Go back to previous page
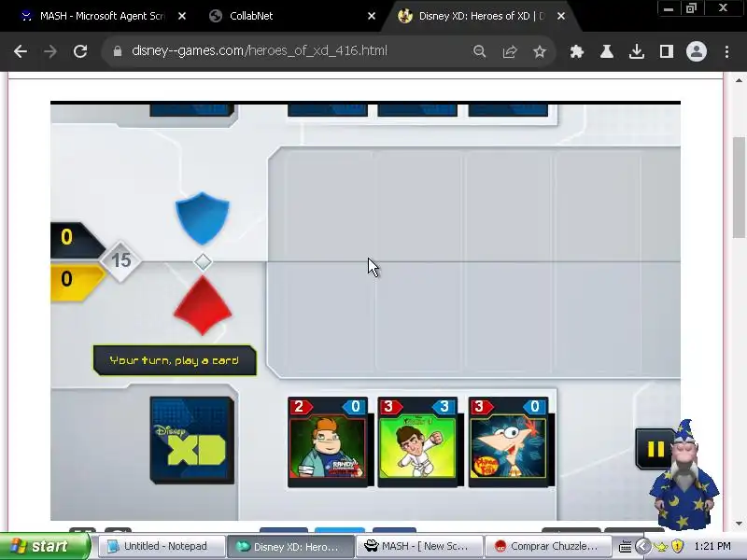The width and height of the screenshot is (747, 560). click(x=21, y=51)
